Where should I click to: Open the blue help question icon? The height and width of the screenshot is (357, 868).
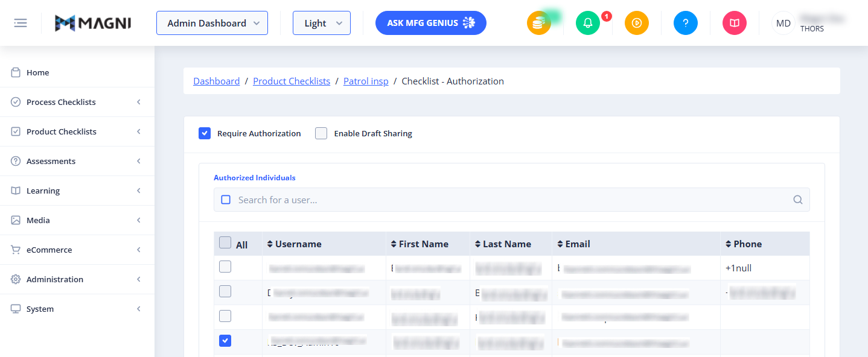coord(686,24)
